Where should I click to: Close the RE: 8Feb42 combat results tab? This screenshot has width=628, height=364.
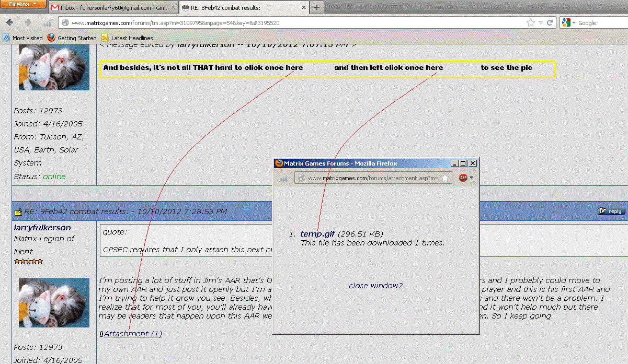[304, 8]
